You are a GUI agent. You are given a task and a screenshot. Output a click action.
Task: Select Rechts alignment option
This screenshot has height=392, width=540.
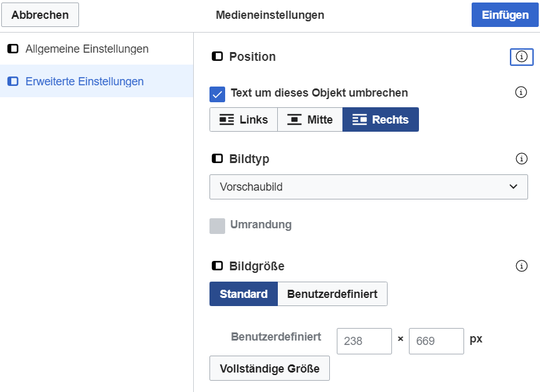pyautogui.click(x=381, y=120)
